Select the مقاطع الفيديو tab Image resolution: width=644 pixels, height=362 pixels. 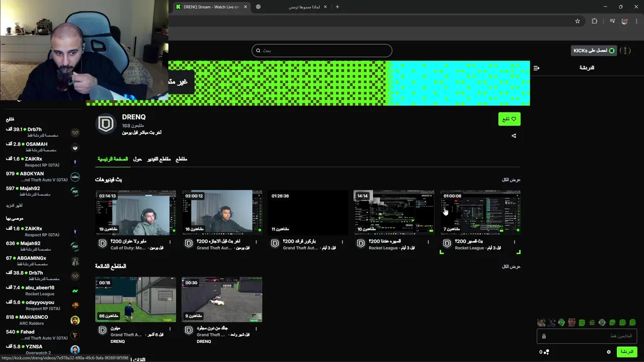click(x=158, y=159)
